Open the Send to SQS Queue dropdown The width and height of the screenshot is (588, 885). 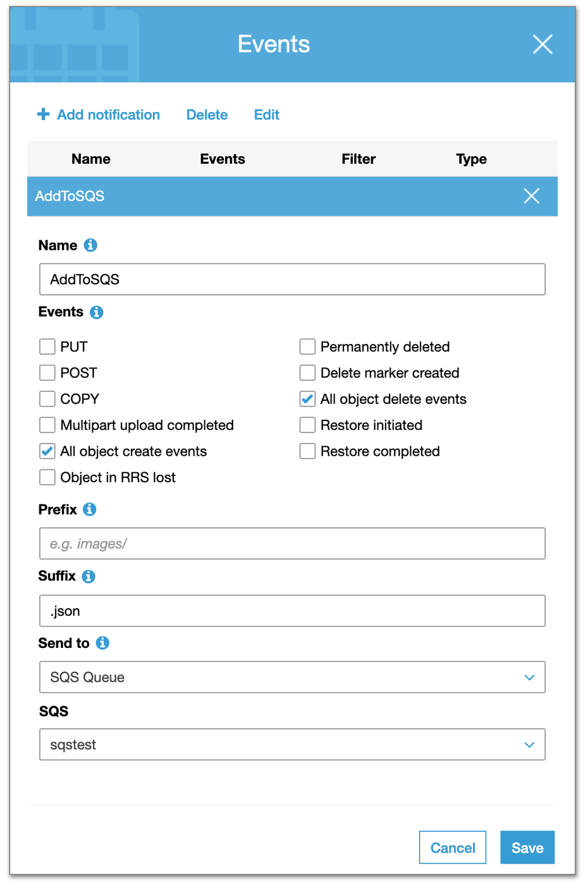coord(292,677)
